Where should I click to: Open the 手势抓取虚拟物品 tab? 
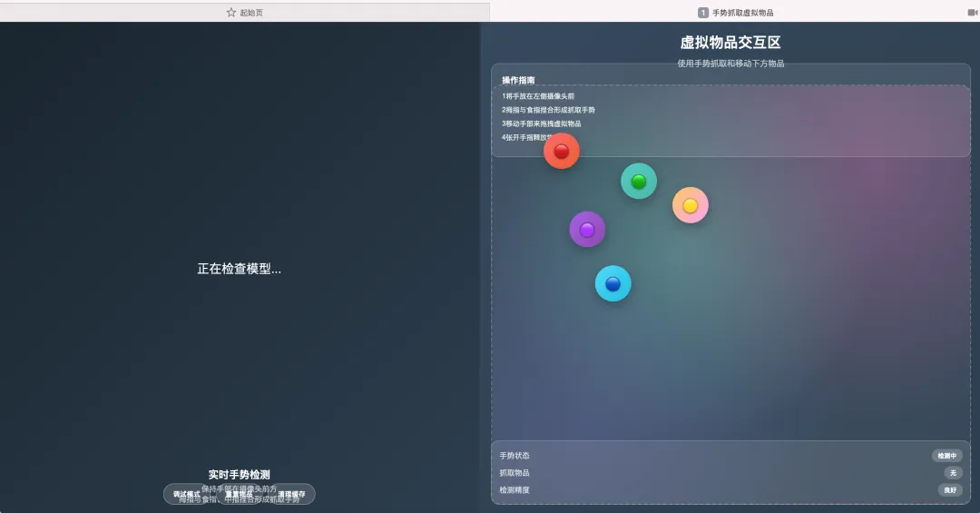741,13
